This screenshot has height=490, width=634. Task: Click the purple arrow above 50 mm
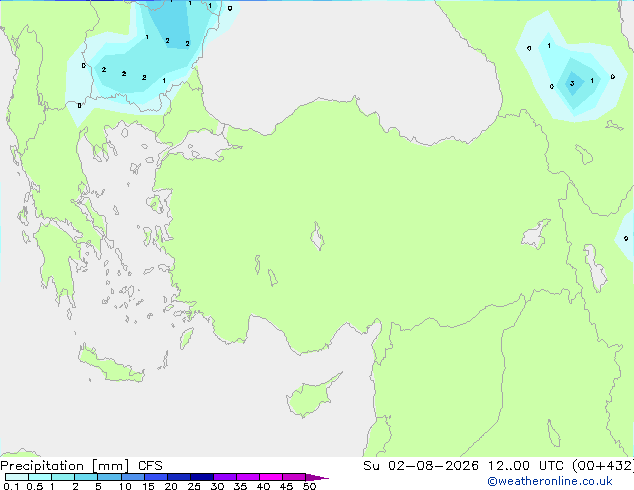317,477
